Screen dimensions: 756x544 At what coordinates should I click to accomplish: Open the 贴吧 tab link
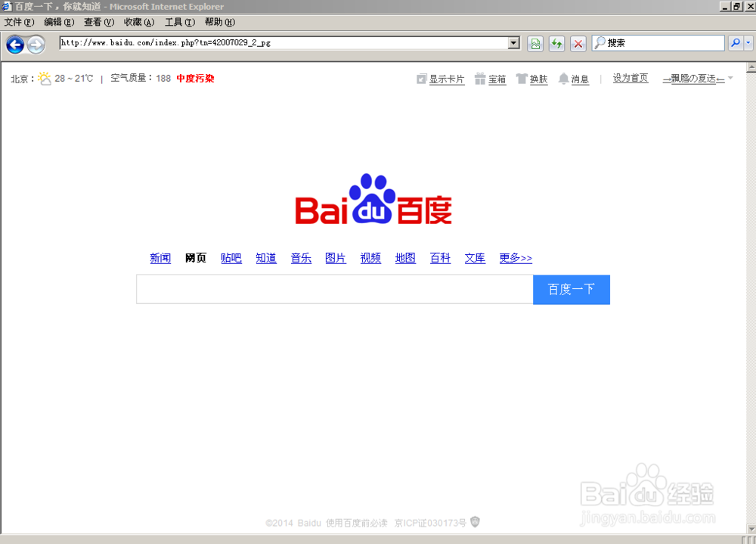(231, 258)
